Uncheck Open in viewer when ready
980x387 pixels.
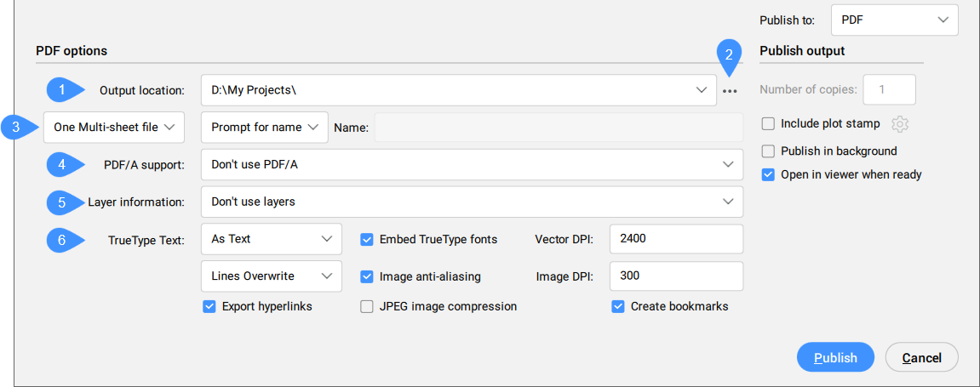[768, 175]
